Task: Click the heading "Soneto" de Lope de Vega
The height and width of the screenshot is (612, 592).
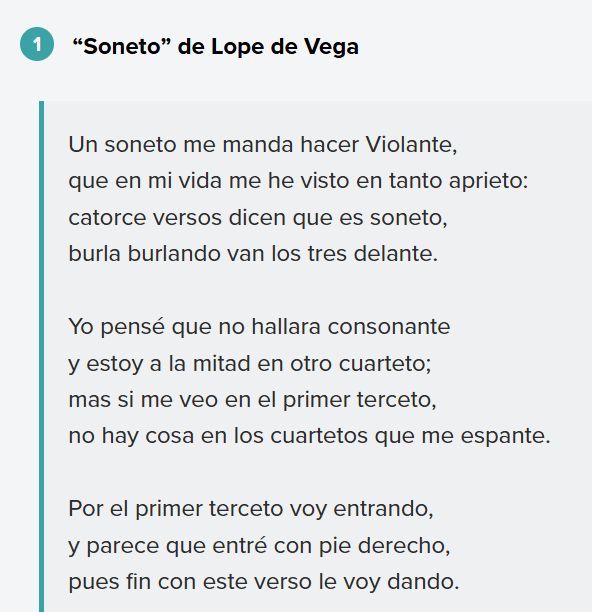Action: click(215, 47)
